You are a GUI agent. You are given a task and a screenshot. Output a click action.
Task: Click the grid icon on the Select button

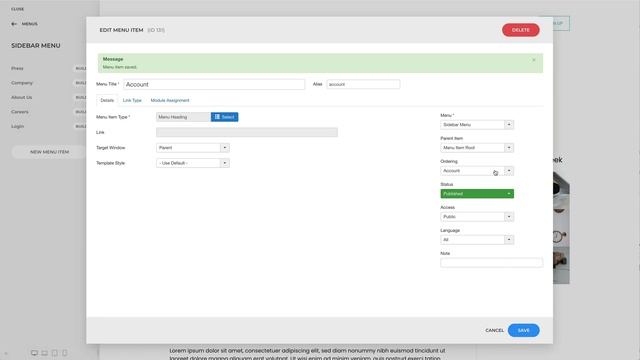(x=217, y=117)
